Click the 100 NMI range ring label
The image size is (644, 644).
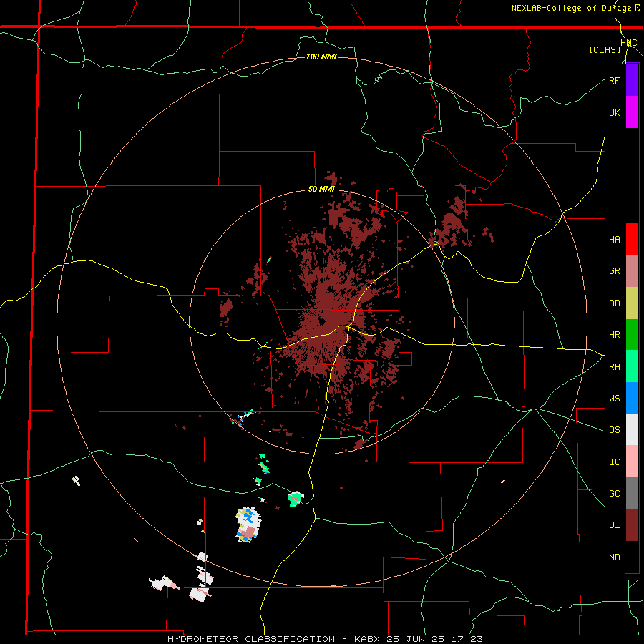pos(321,57)
